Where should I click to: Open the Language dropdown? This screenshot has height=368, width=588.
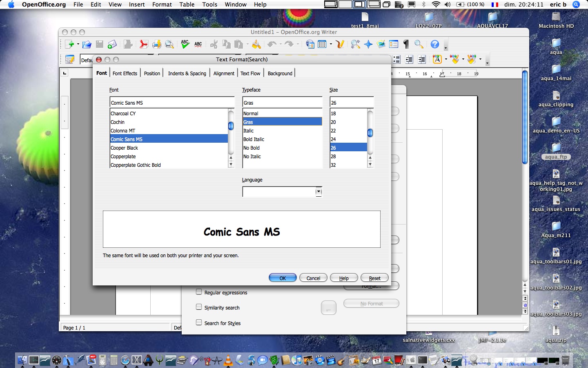(x=318, y=192)
